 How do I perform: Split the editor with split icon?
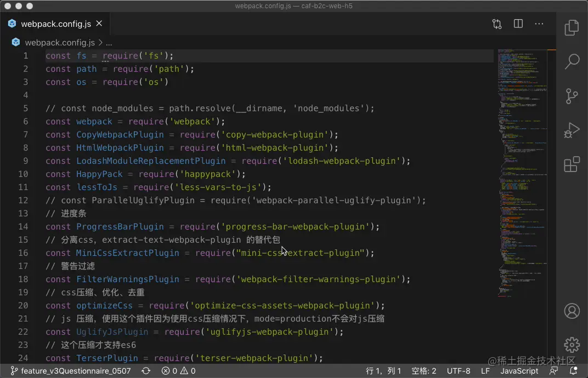518,24
